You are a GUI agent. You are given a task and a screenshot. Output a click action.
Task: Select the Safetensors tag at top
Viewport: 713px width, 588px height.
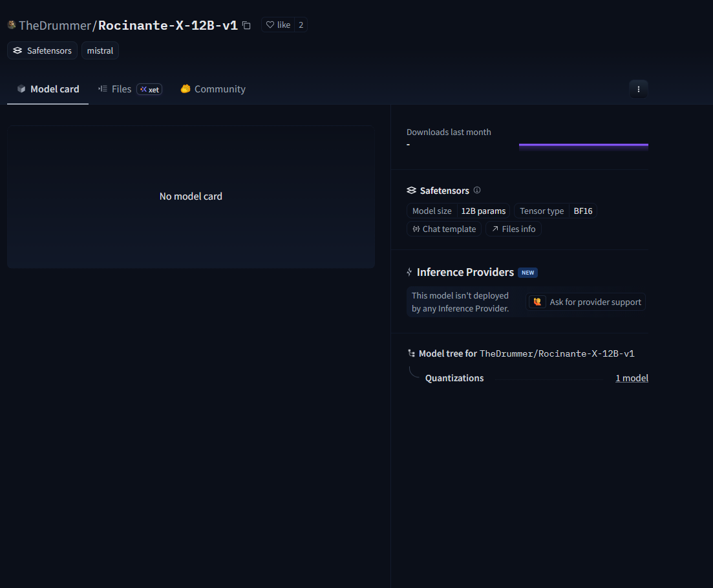42,50
